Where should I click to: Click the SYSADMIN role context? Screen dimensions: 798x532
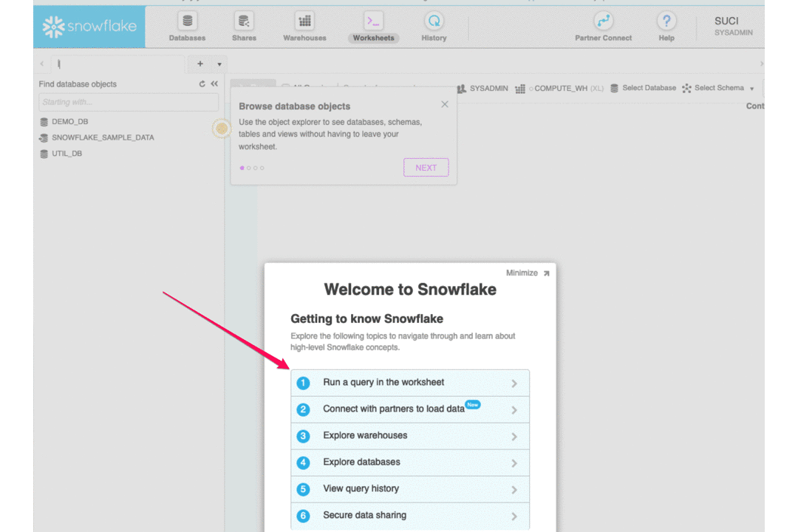(x=482, y=89)
